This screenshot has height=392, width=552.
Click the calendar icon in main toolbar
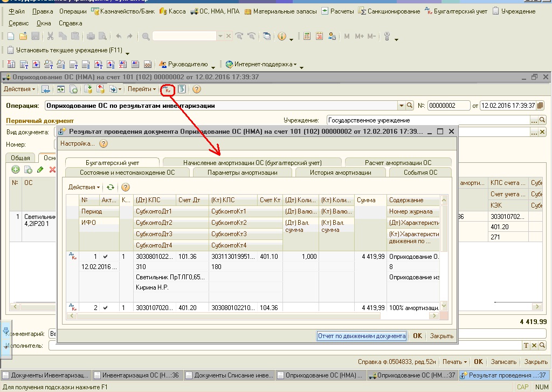tap(319, 37)
